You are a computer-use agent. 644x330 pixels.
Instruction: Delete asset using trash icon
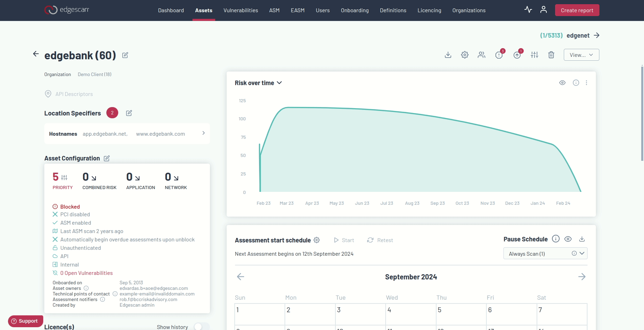tap(551, 55)
